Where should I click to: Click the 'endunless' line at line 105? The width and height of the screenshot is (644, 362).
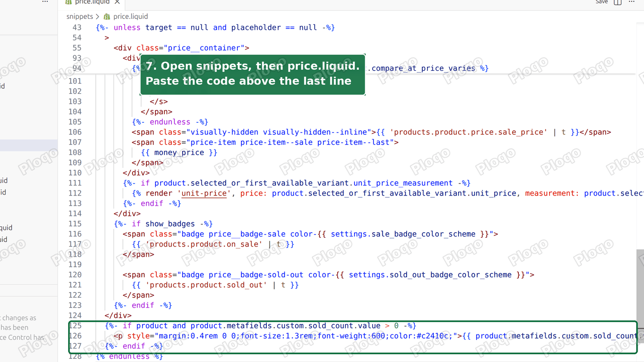(170, 122)
